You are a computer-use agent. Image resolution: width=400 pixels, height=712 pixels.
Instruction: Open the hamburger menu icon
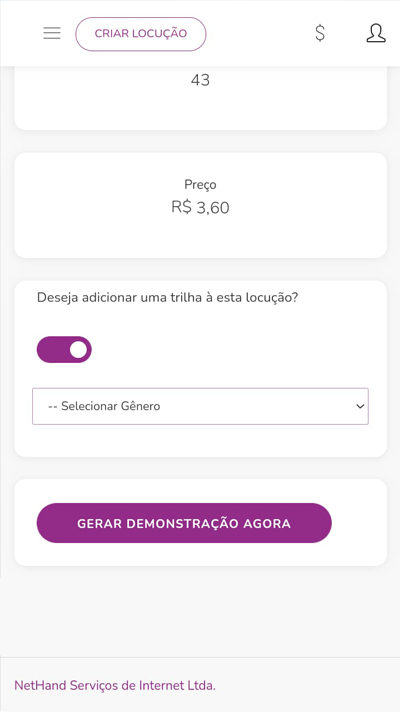point(52,33)
